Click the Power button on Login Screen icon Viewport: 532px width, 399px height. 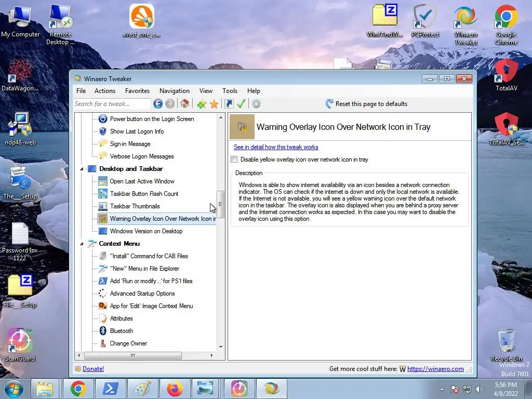click(x=103, y=119)
